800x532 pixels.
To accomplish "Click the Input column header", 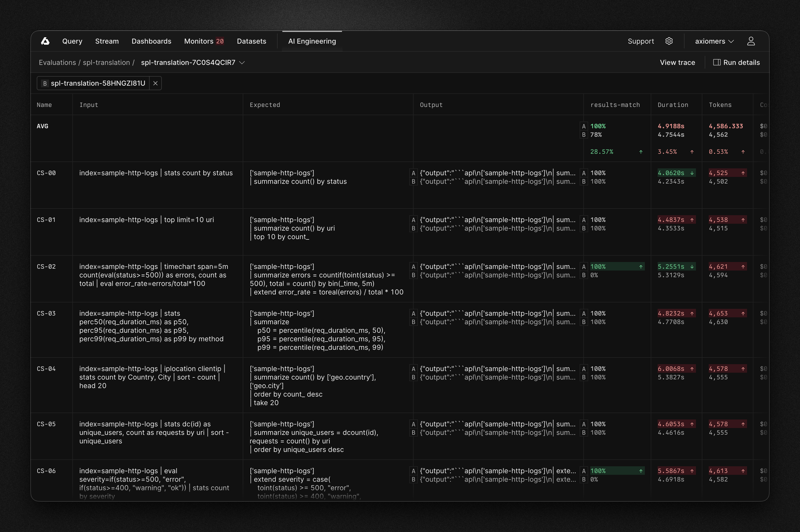I will (x=89, y=105).
